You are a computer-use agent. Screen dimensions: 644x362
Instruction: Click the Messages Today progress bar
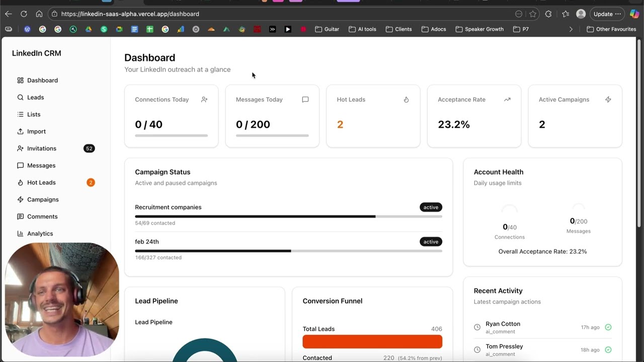click(x=272, y=135)
